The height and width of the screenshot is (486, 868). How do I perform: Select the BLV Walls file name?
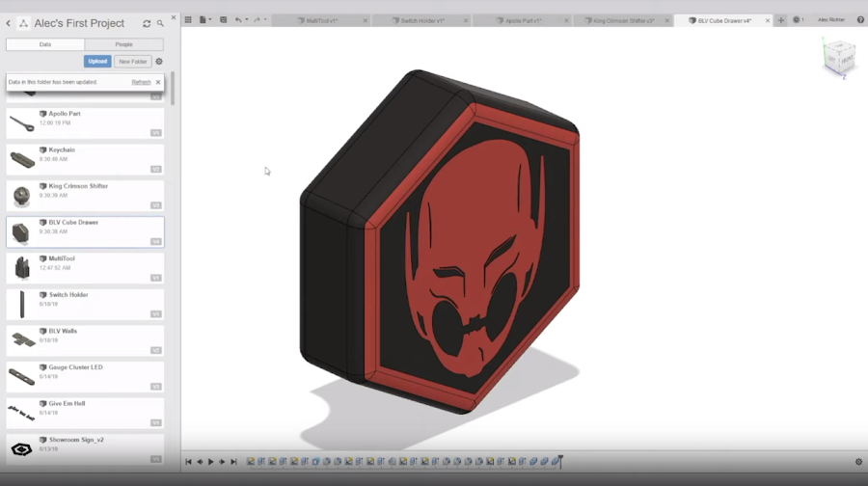63,331
